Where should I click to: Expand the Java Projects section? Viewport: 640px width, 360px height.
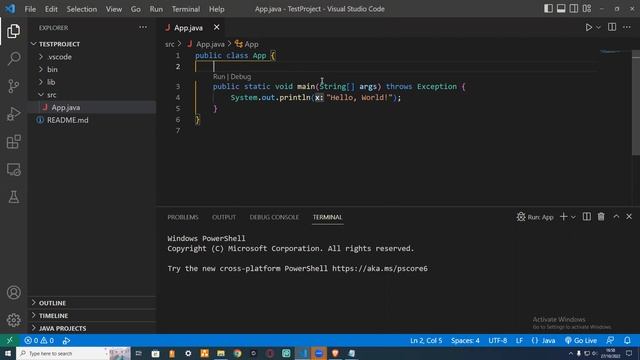[x=92, y=328]
